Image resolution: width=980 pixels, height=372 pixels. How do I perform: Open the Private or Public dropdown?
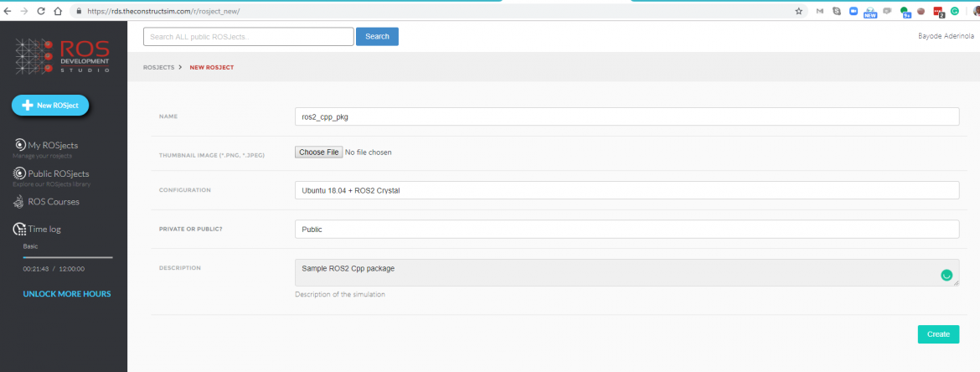pyautogui.click(x=627, y=229)
